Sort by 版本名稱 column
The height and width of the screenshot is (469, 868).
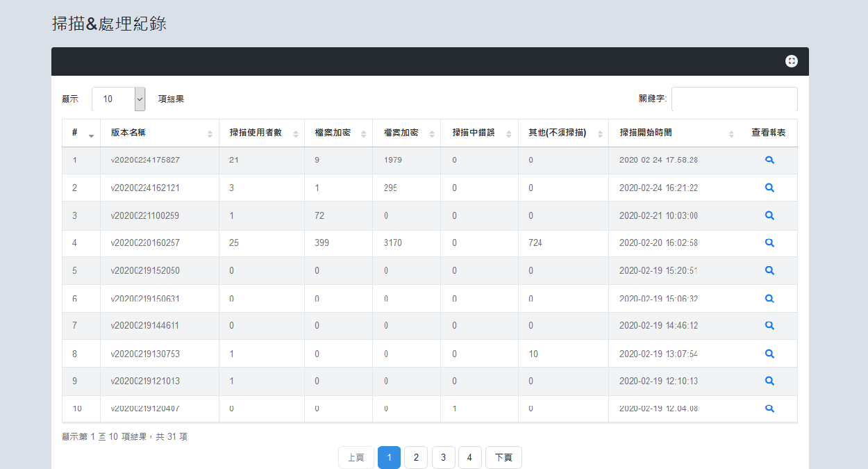point(159,133)
